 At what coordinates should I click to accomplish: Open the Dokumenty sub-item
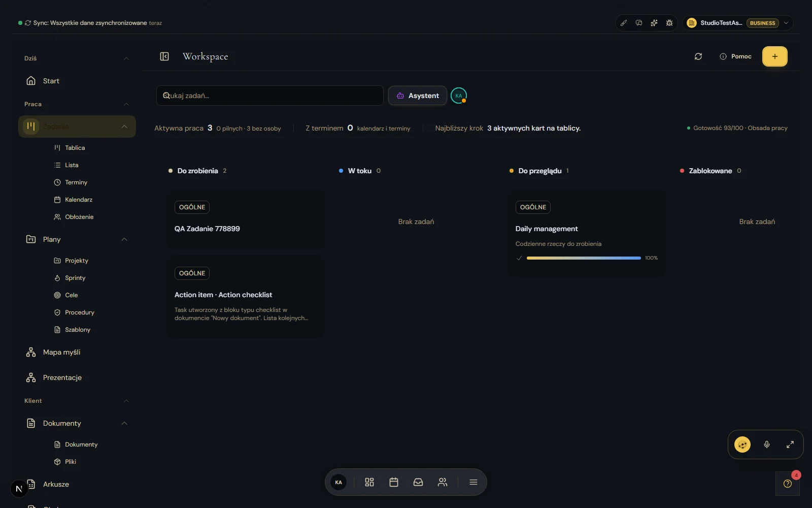[x=81, y=444]
